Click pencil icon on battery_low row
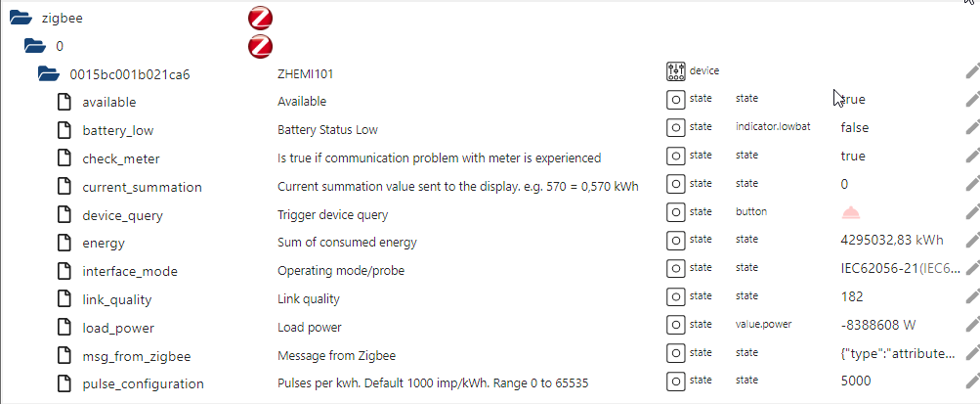The image size is (980, 404). (x=971, y=128)
